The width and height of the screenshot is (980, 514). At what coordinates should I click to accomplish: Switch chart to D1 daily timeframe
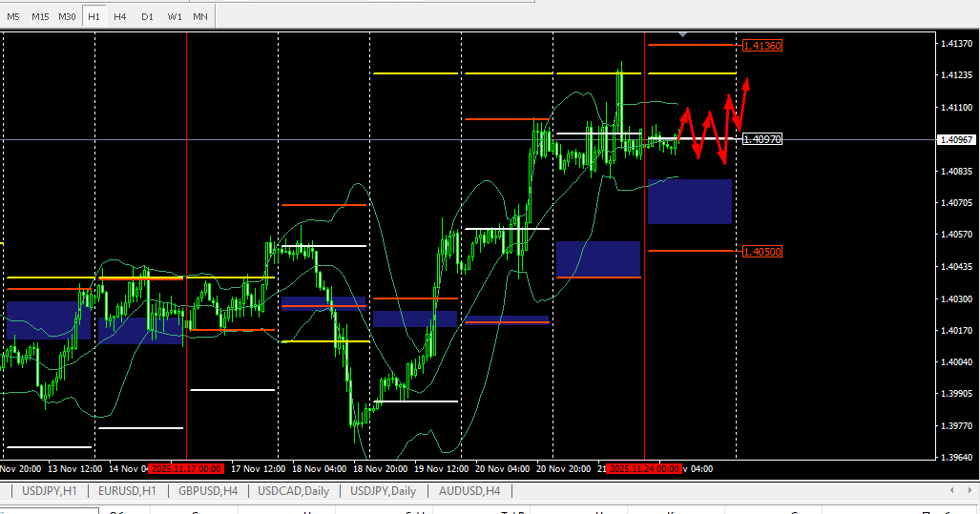[x=148, y=17]
